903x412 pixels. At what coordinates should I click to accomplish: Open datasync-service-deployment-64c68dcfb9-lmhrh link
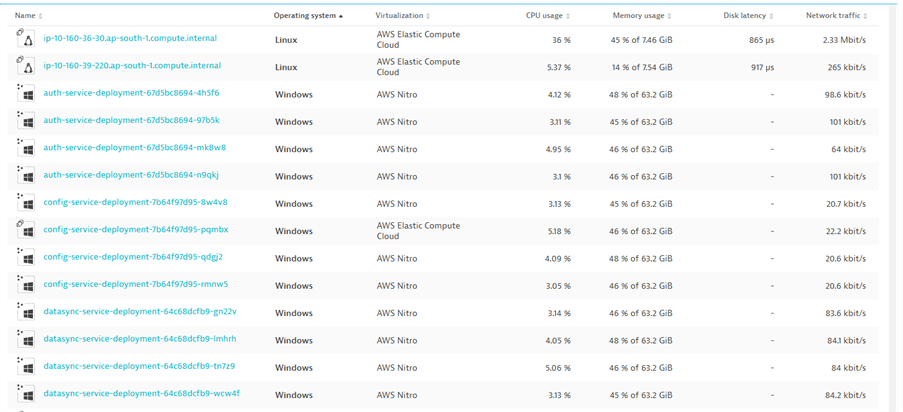pos(139,339)
